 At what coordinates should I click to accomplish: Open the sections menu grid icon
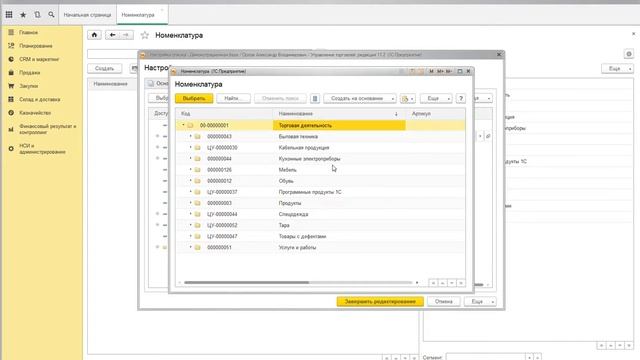[x=9, y=15]
